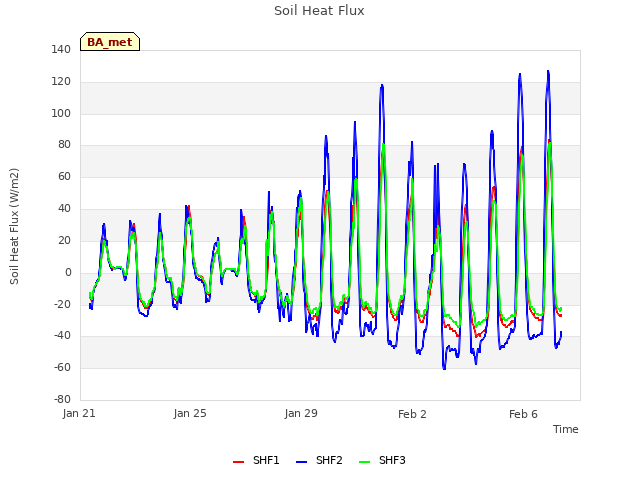This screenshot has width=640, height=480.
Task: Click the 140 y-axis tick label
Action: [x=61, y=49]
